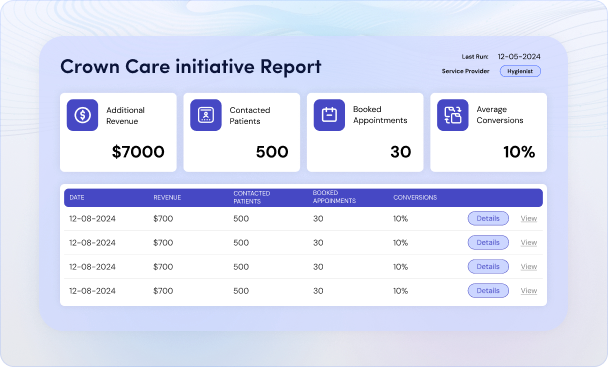Open Details for the third table row
The image size is (608, 367).
488,267
